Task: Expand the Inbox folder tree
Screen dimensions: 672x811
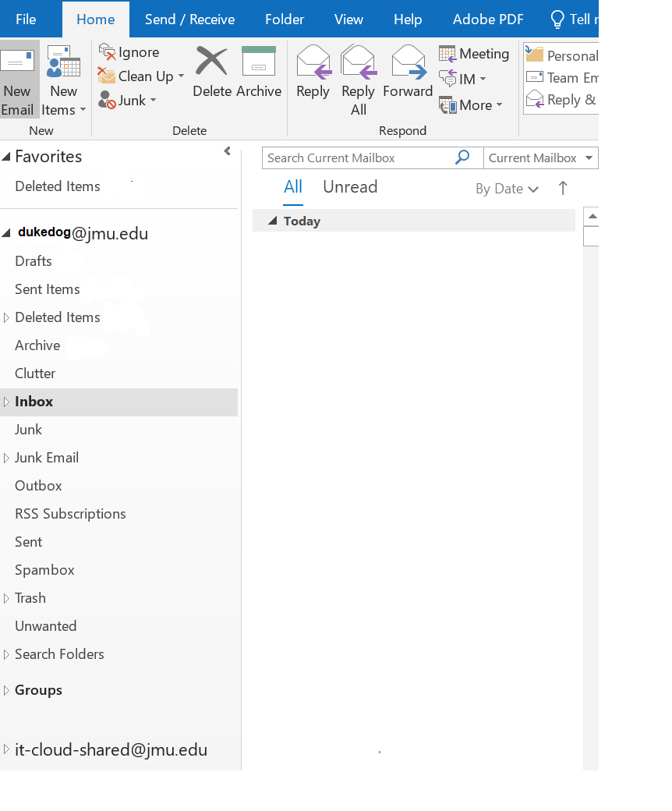Action: tap(6, 402)
